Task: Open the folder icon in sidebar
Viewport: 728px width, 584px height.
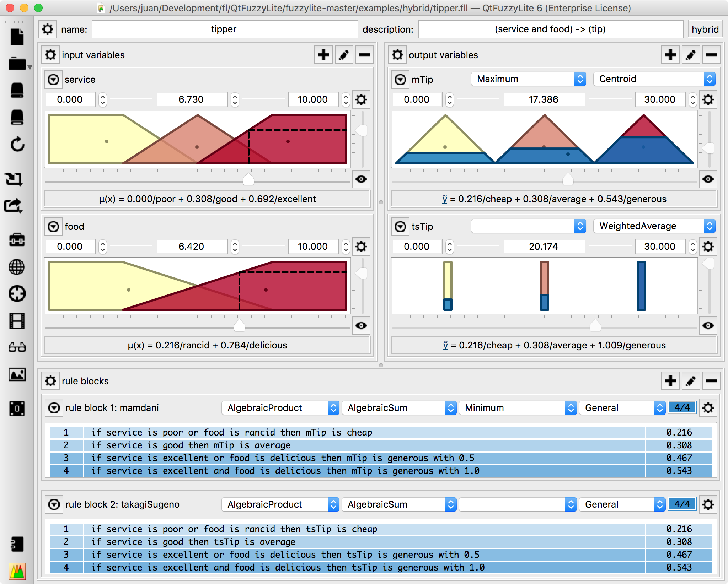Action: pos(17,64)
